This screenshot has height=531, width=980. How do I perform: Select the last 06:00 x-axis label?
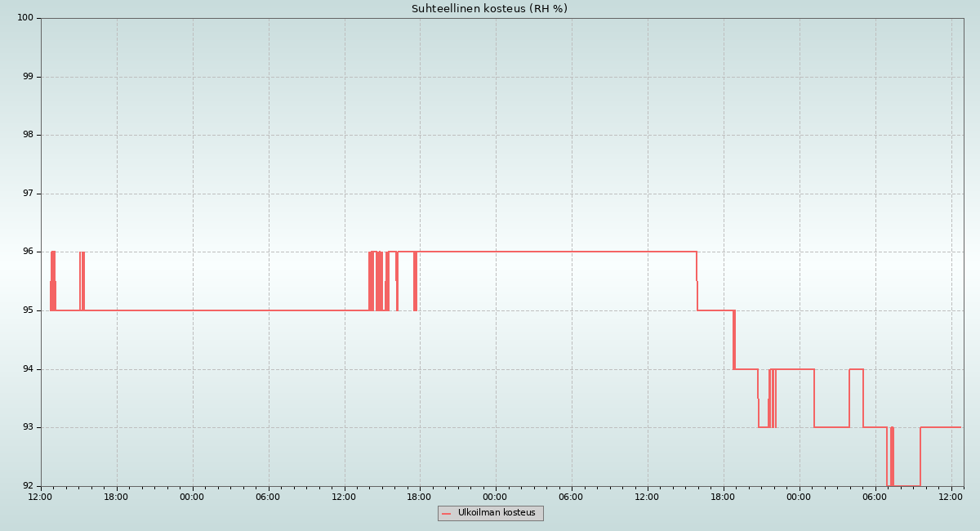pos(875,497)
